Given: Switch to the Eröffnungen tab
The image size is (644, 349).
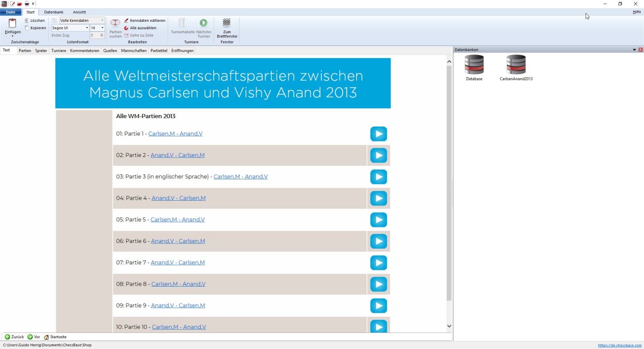Looking at the screenshot, I should [x=182, y=51].
